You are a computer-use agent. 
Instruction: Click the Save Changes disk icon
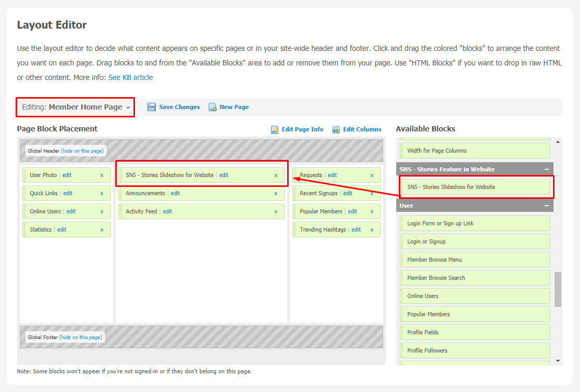point(152,107)
